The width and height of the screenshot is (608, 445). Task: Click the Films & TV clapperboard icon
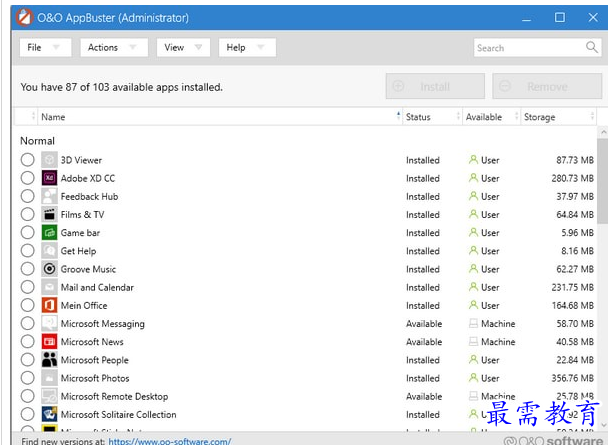point(49,214)
